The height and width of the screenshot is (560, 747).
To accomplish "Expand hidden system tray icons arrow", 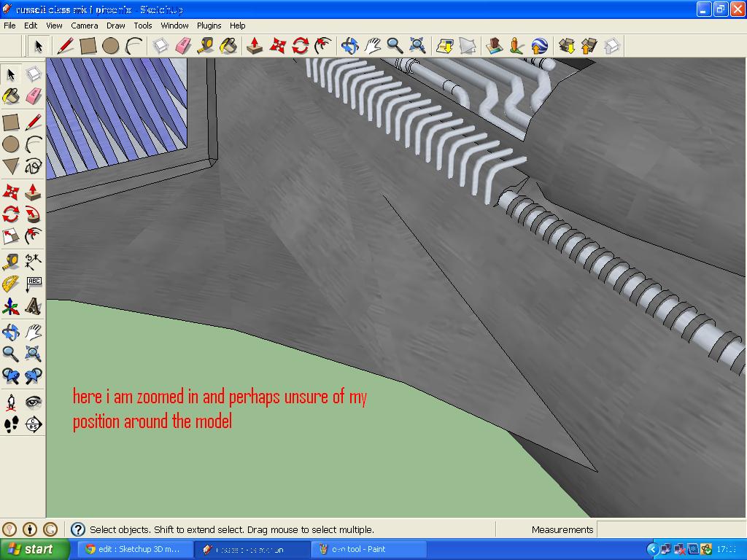I will click(x=652, y=550).
